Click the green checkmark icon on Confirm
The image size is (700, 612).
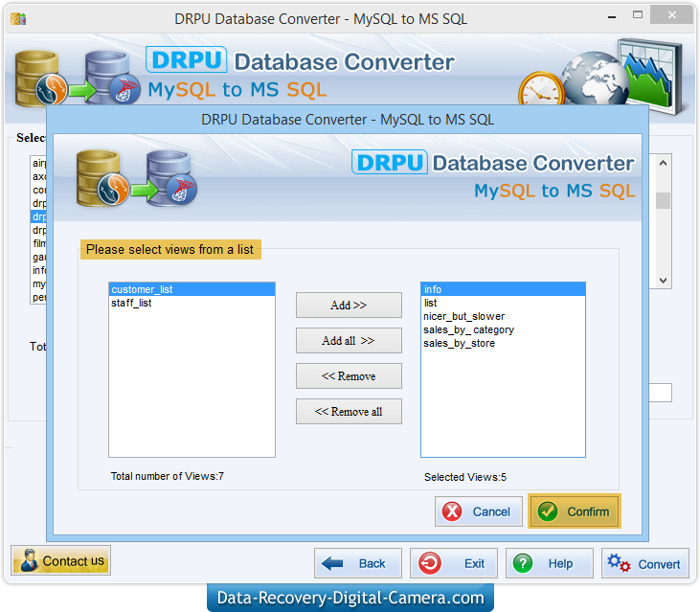pyautogui.click(x=548, y=511)
